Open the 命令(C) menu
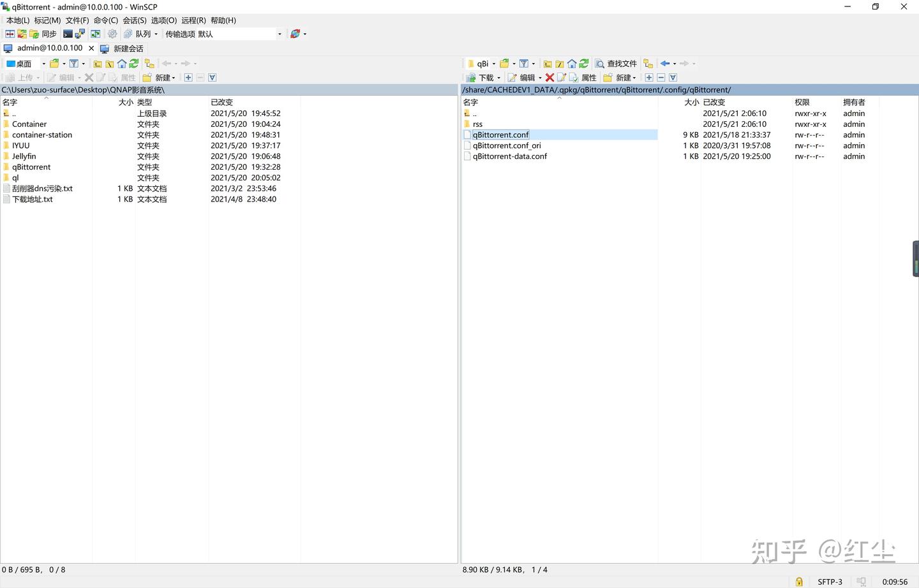The image size is (919, 588). coord(106,20)
